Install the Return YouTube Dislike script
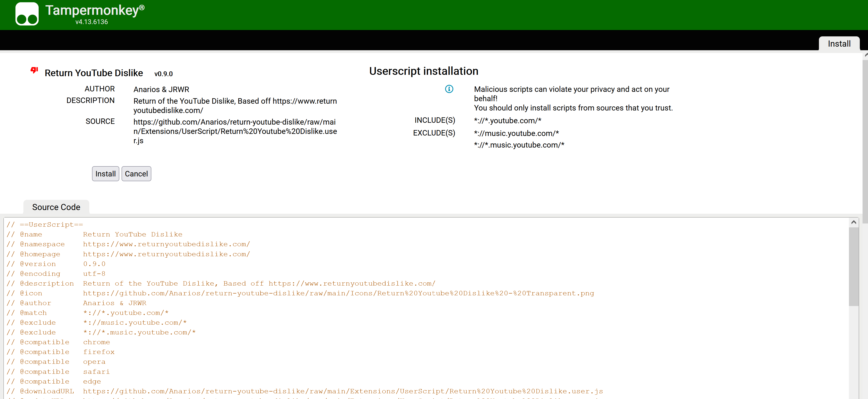Image resolution: width=868 pixels, height=399 pixels. [105, 174]
